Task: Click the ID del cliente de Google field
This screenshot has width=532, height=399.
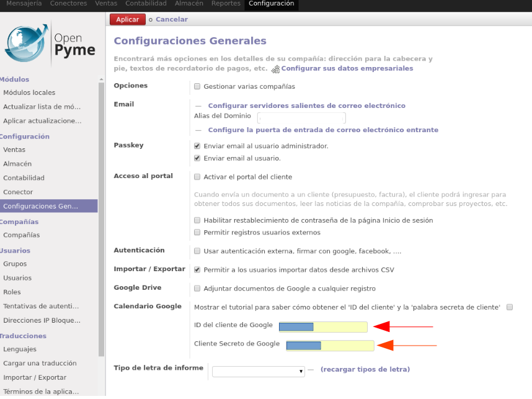Action: pyautogui.click(x=323, y=326)
